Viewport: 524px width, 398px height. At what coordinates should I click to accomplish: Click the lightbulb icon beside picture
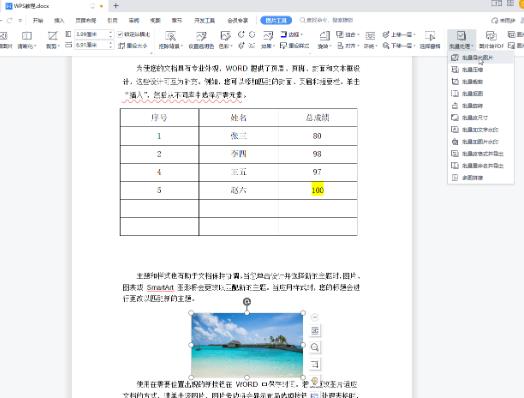(315, 380)
